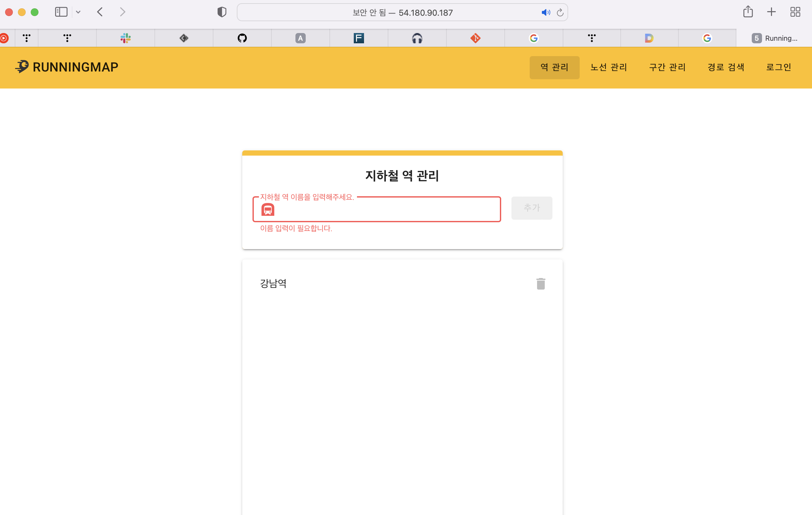Click the RUNNINGMAP logo icon

[x=22, y=66]
